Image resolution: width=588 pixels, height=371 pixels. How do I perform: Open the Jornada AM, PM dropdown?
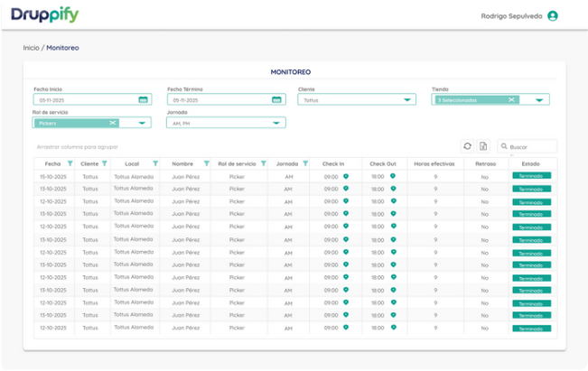(226, 123)
